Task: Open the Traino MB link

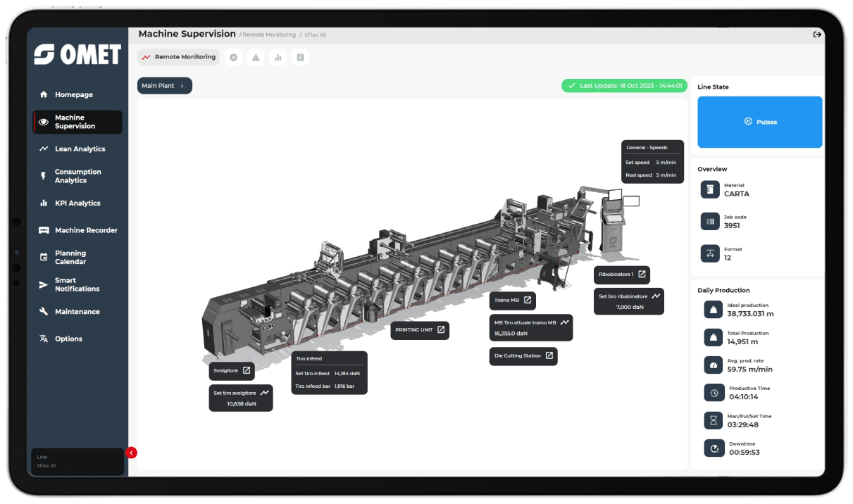Action: point(513,301)
